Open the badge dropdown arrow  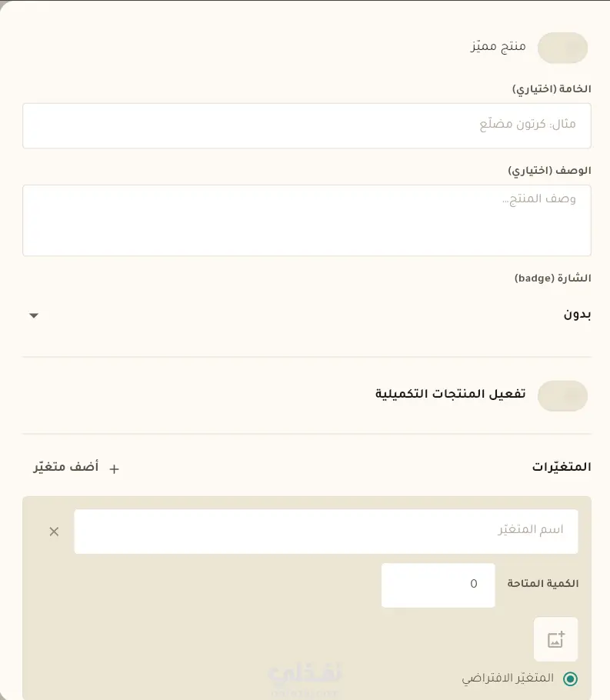[x=34, y=315]
